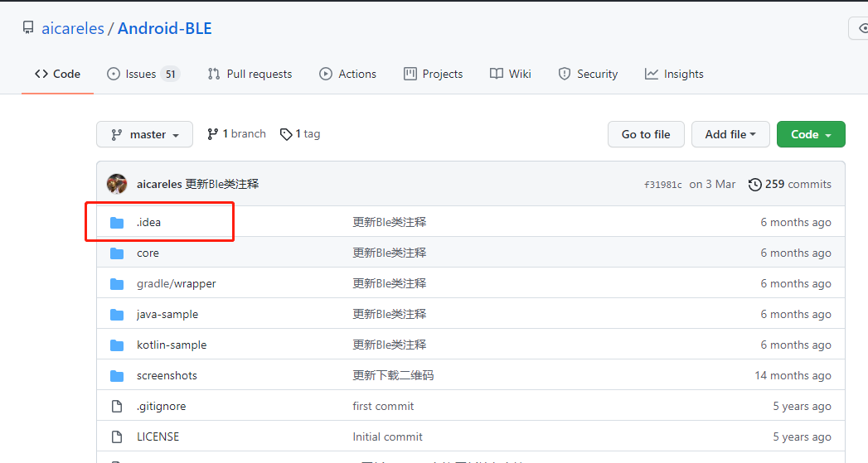This screenshot has width=868, height=463.
Task: Open the kotlin-sample folder
Action: pos(172,345)
